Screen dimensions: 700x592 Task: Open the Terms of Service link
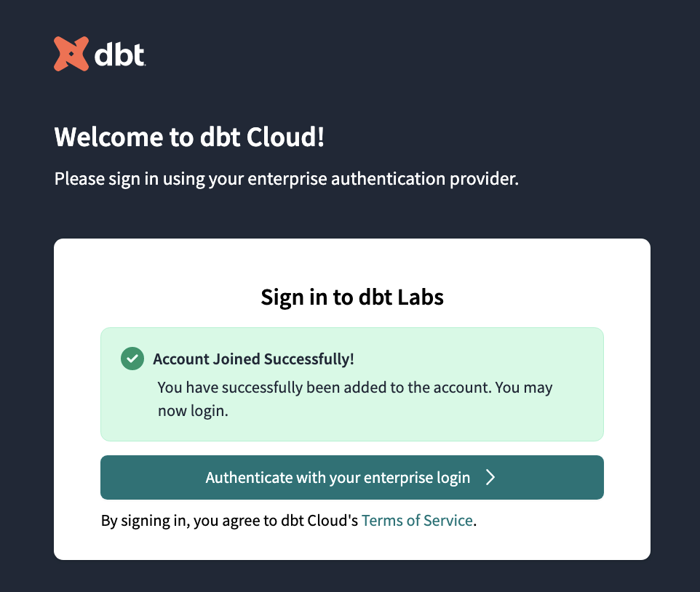point(417,520)
